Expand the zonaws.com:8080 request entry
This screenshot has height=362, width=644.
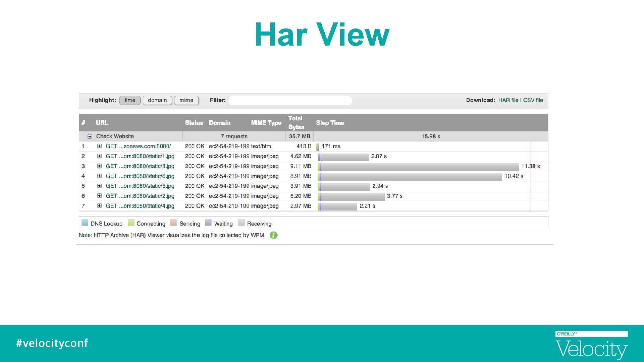point(99,146)
